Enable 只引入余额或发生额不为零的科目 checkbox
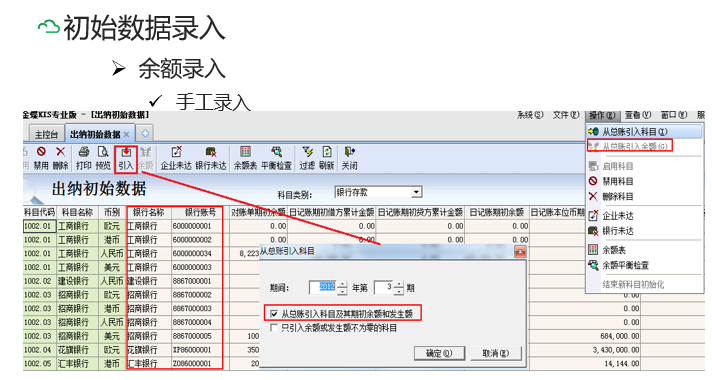 pyautogui.click(x=274, y=328)
